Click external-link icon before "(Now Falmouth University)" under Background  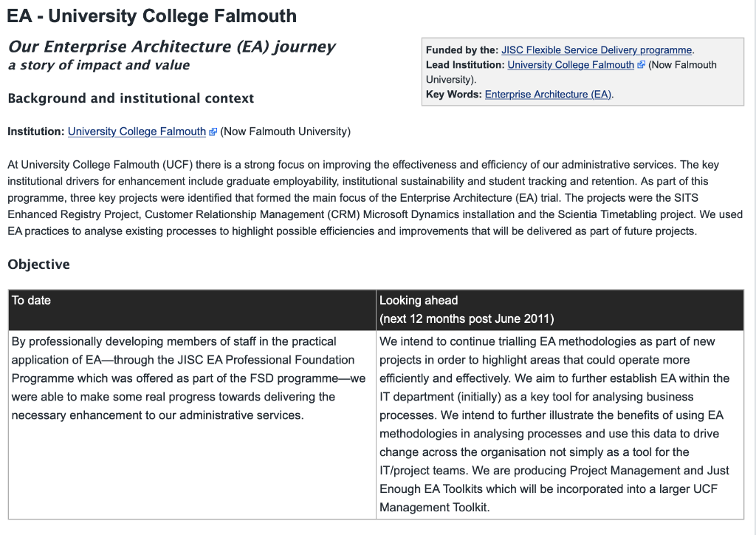click(213, 132)
